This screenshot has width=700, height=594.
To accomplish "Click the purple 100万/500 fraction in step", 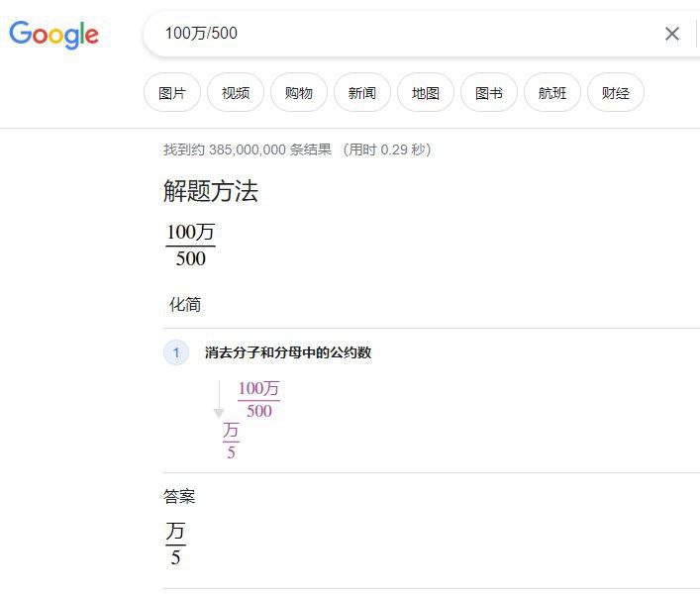I will tap(259, 399).
